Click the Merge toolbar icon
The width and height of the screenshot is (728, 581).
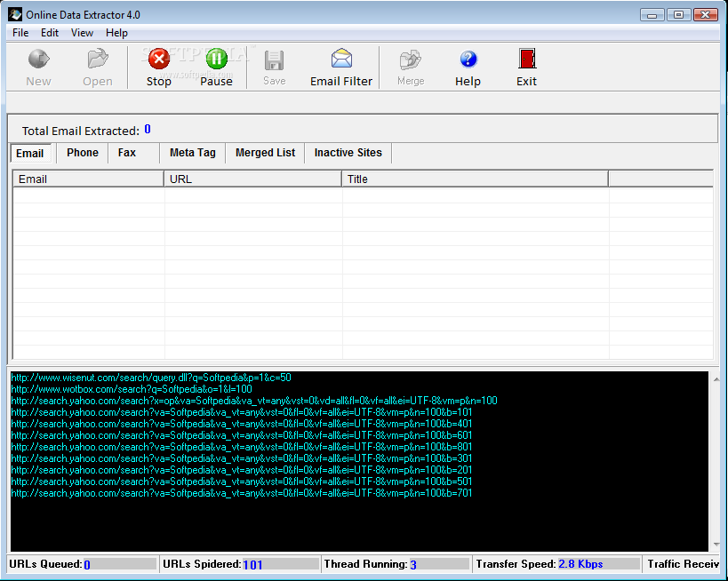(x=411, y=60)
